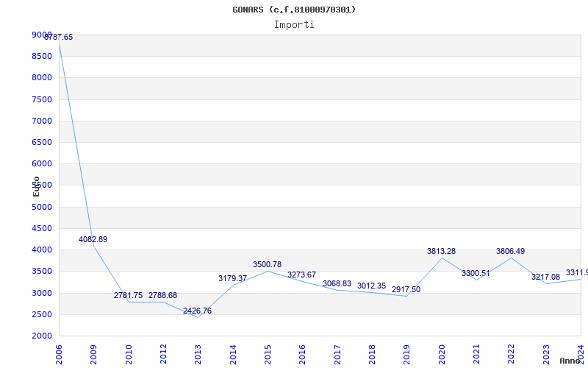
Task: Click the 3068.83 data label
Action: point(337,283)
